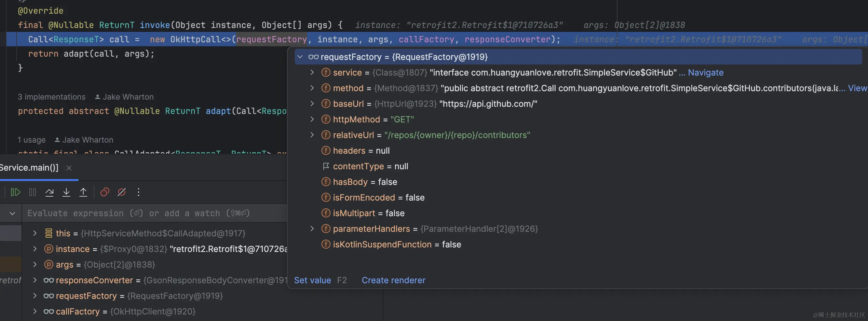Click parameter icon beside args variable

pos(48,264)
